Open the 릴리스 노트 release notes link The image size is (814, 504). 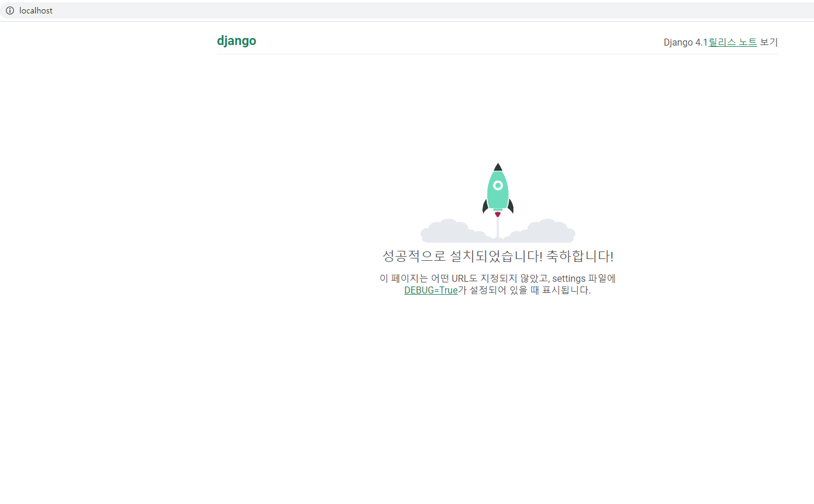point(733,42)
